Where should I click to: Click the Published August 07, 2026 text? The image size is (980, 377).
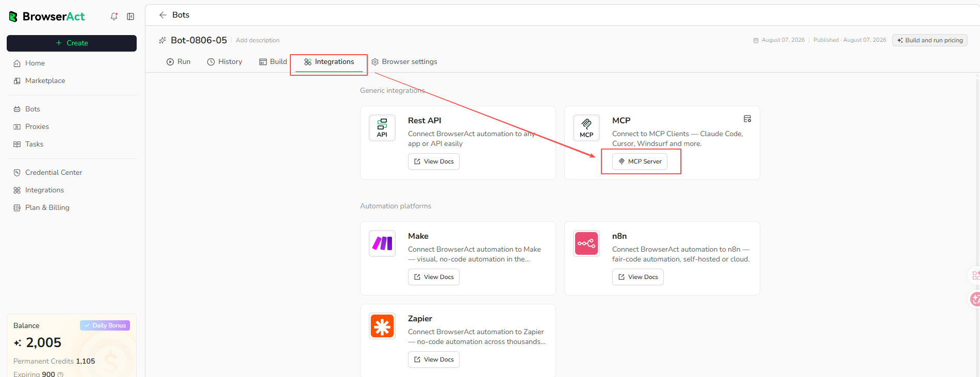(x=850, y=40)
